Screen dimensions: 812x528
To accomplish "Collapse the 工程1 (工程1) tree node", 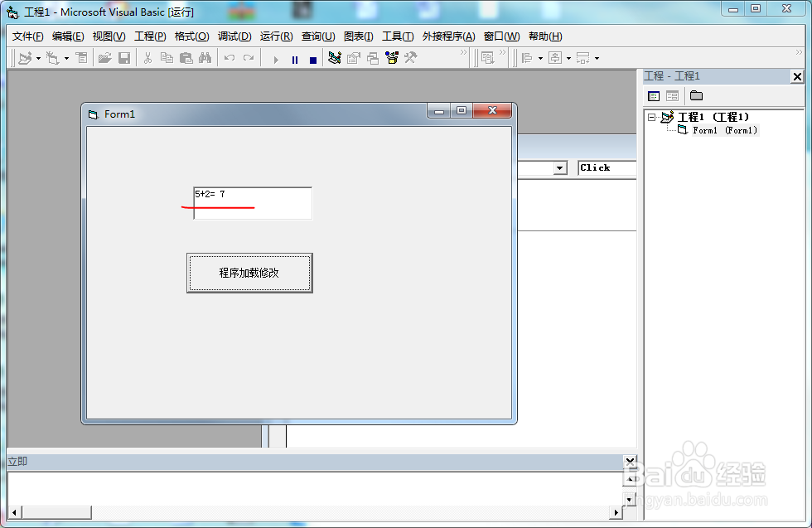I will point(652,117).
